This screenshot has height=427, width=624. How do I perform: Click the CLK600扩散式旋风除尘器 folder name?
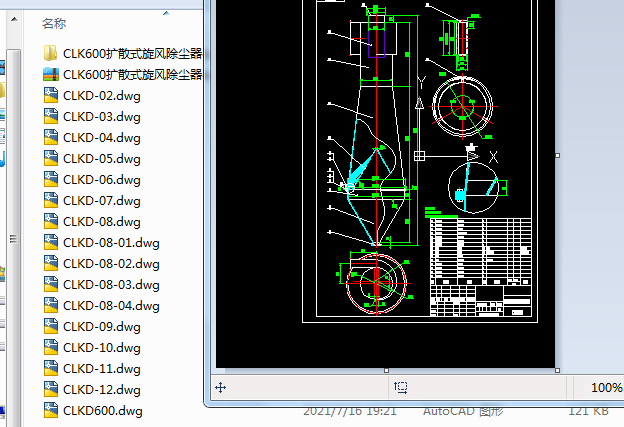tap(133, 53)
